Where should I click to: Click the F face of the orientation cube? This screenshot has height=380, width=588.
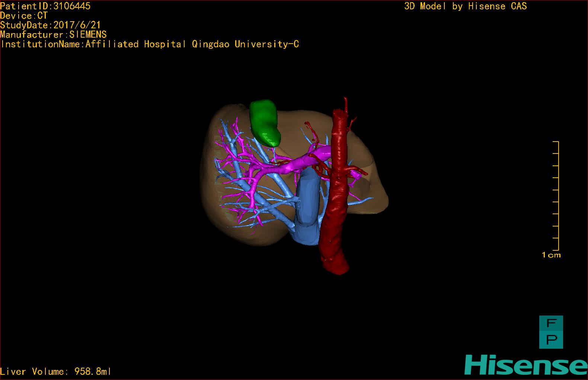[x=551, y=323]
